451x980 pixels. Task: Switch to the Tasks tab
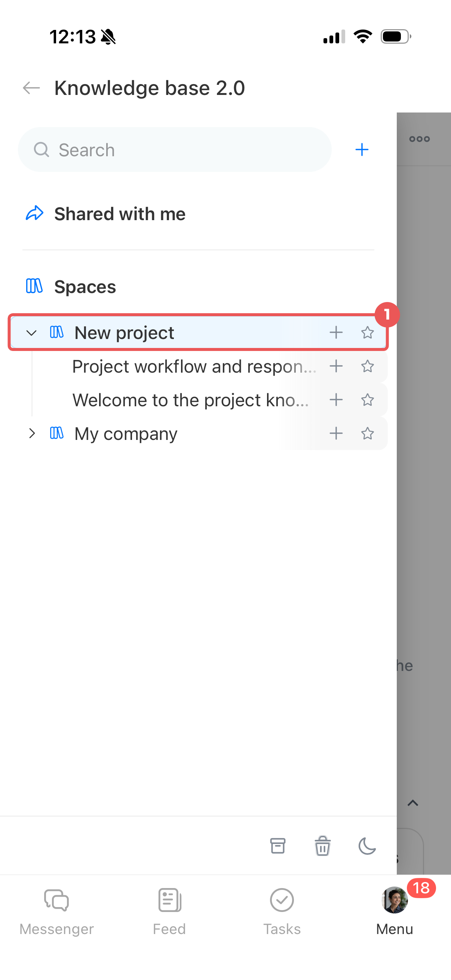click(282, 912)
